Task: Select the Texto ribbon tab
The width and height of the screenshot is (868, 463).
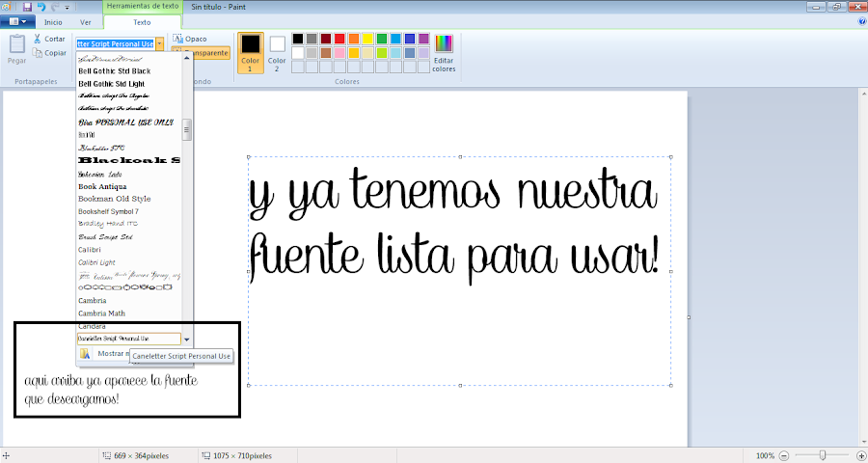Action: (x=142, y=22)
